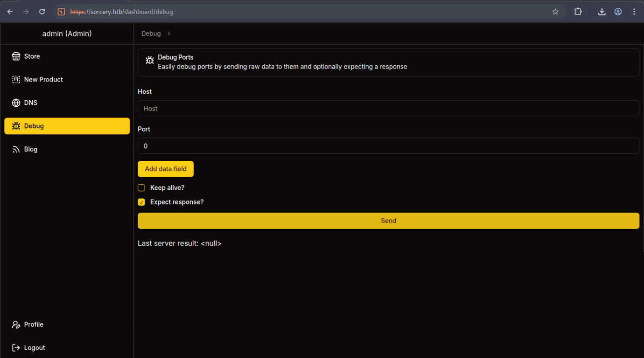
Task: Click the DNS globe icon
Action: [x=16, y=103]
